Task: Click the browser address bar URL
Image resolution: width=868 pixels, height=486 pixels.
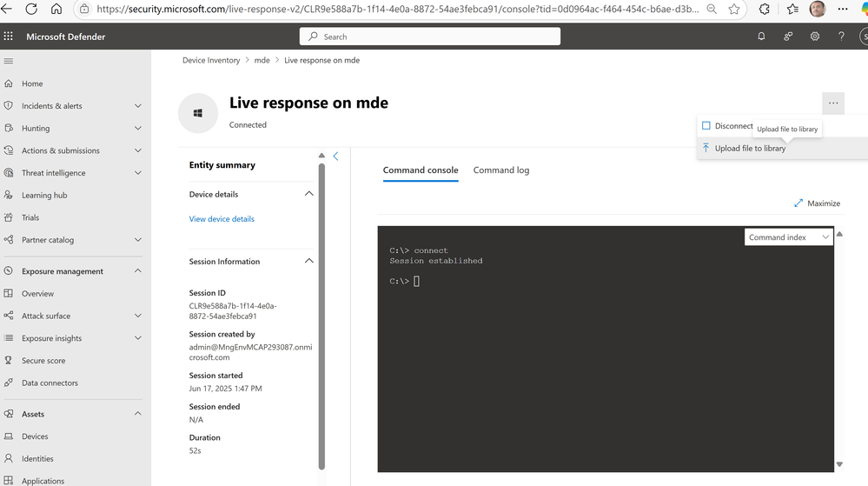Action: [397, 9]
